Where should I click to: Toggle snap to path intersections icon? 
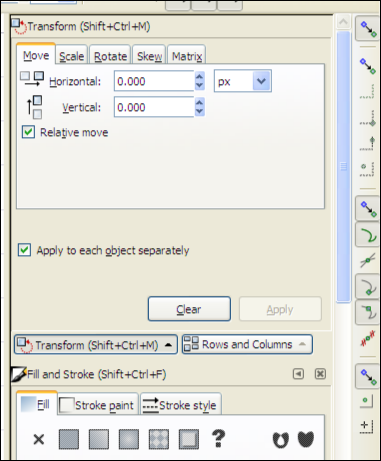pyautogui.click(x=368, y=261)
